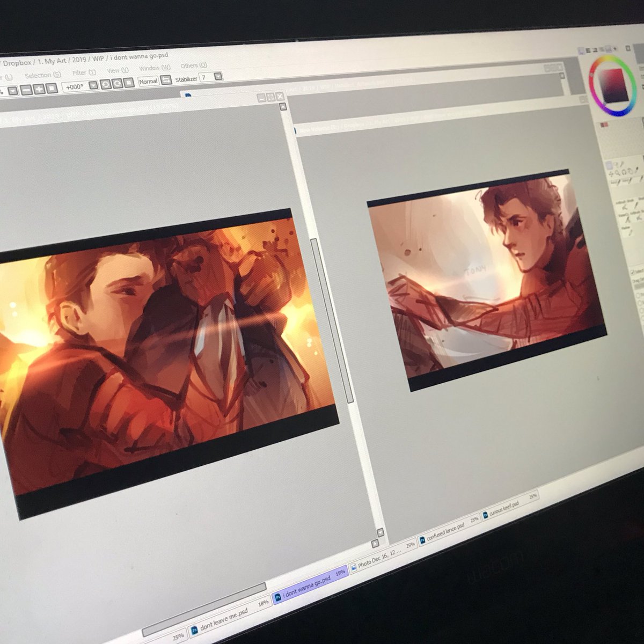
Task: Switch to dont leave me.psd tab
Action: 229,618
